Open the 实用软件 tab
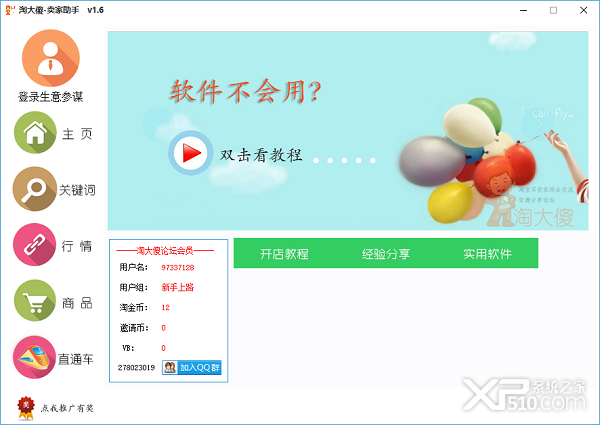 tap(488, 253)
